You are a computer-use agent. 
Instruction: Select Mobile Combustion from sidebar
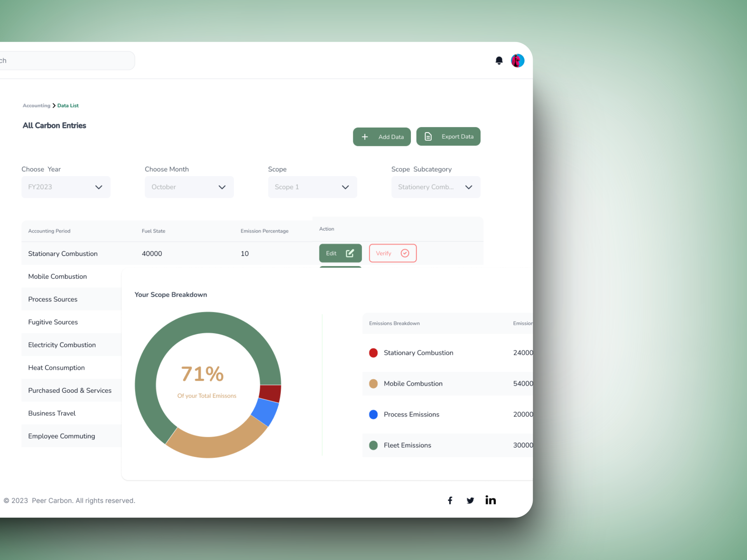[57, 276]
